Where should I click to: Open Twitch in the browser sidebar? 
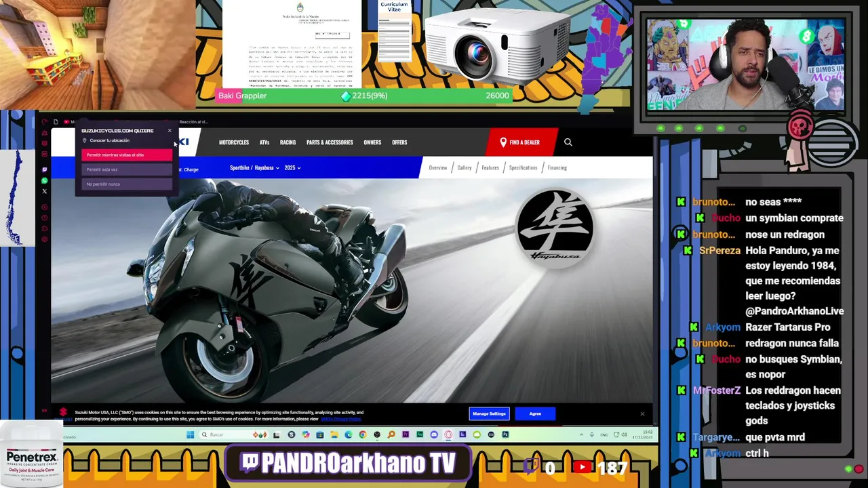pos(45,170)
